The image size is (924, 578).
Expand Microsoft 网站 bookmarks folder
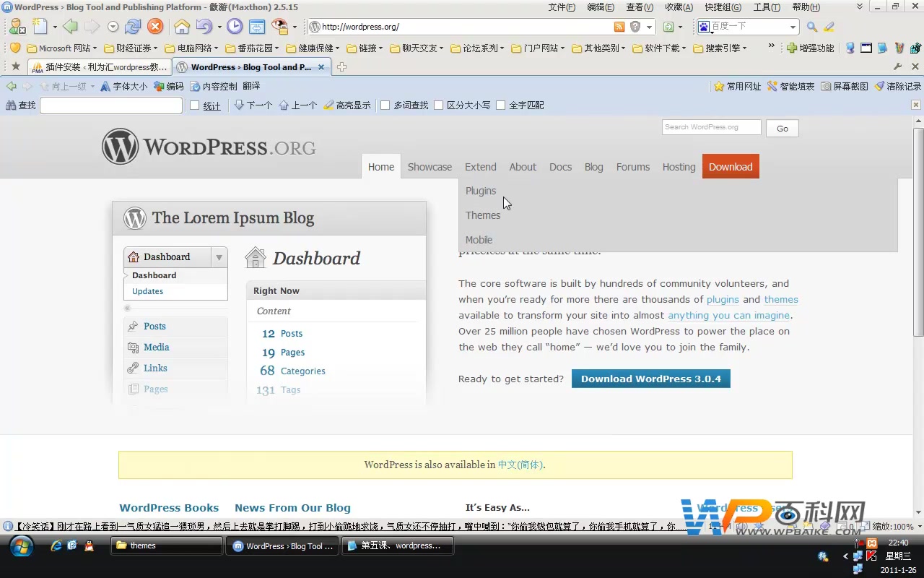61,48
